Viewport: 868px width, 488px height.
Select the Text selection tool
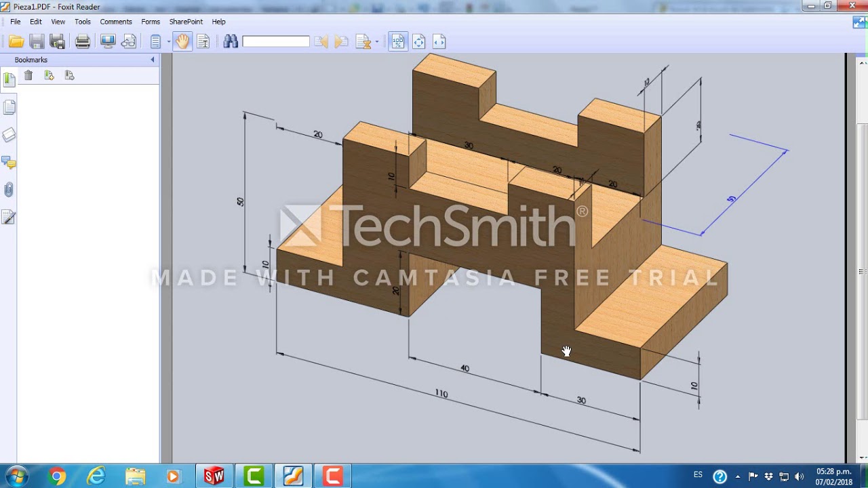(203, 42)
